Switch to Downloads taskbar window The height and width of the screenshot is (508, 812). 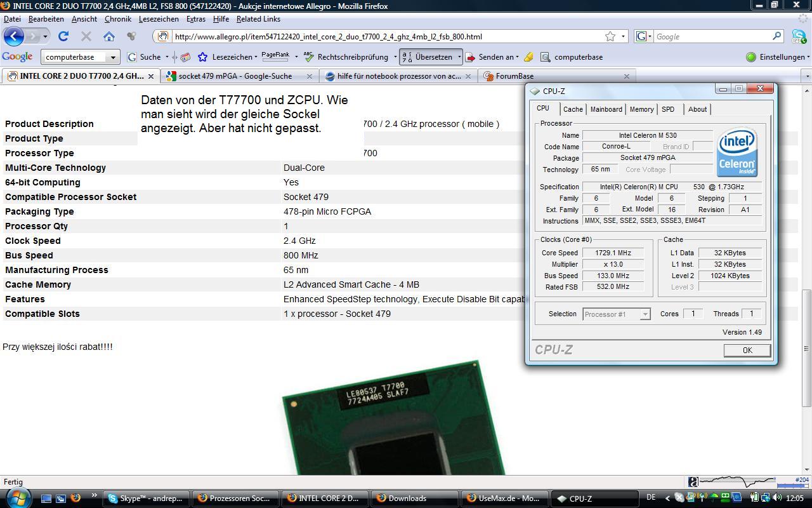[415, 498]
